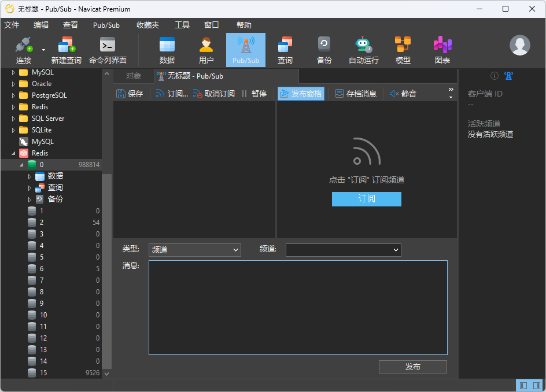Toggle the right pane layout button
The width and height of the screenshot is (546, 392).
click(x=537, y=386)
